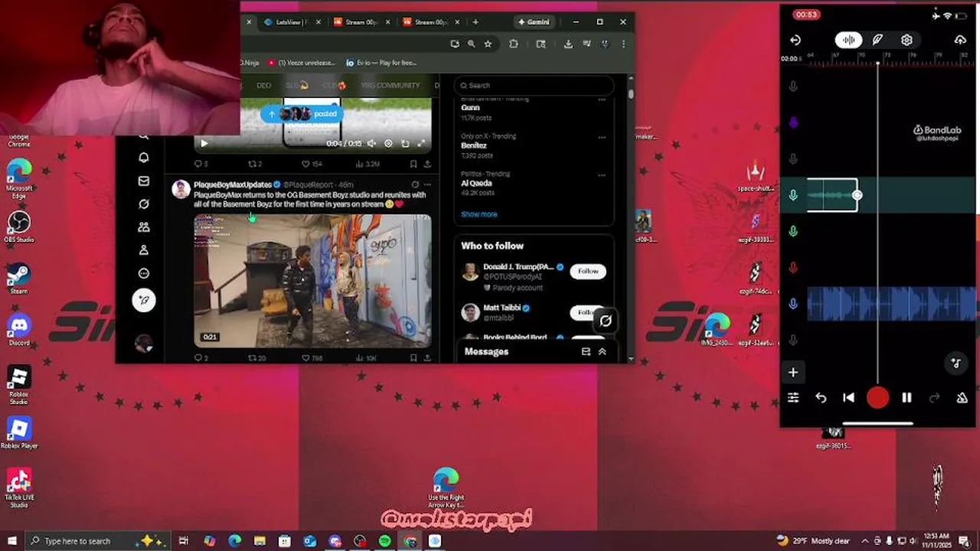980x551 pixels.
Task: Toggle the red microphone track in BandLab
Action: pos(793,267)
